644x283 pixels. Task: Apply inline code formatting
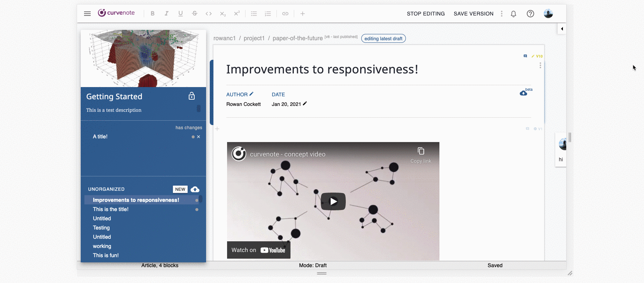tap(209, 14)
